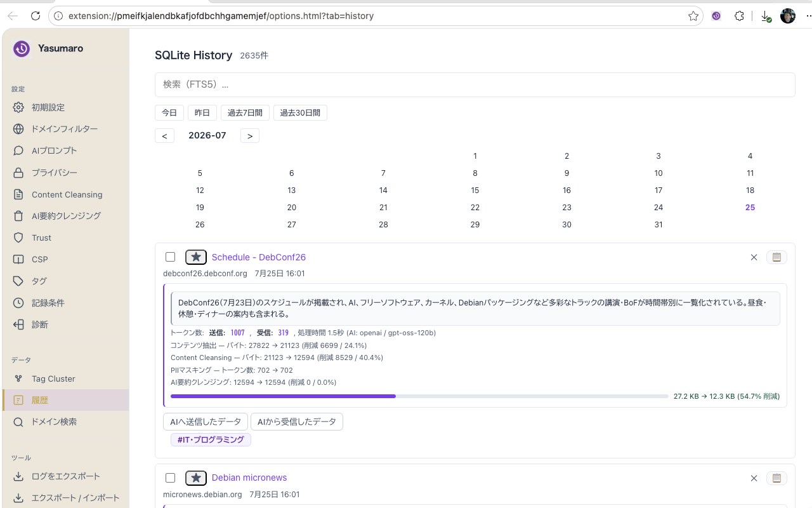Click the Content Cleansing document icon

(x=18, y=194)
